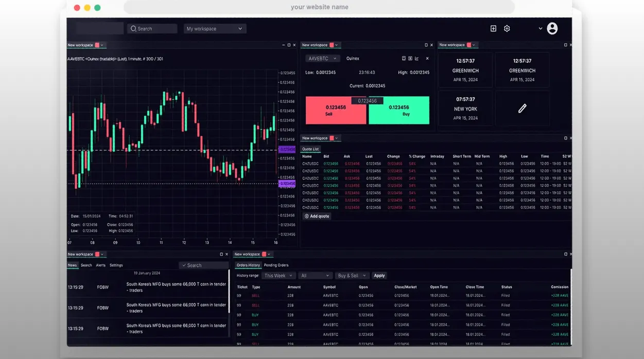Click the add widget plus icon in header
The image size is (644, 359).
point(493,29)
